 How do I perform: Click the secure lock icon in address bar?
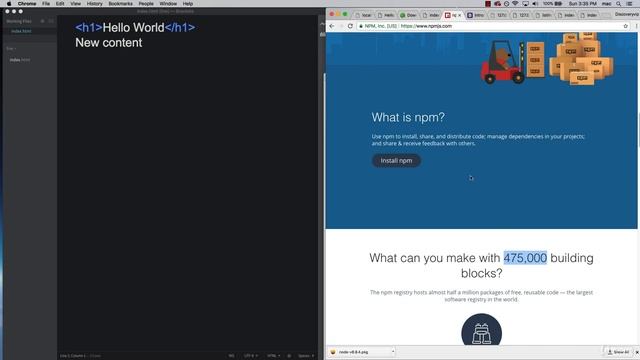point(360,26)
